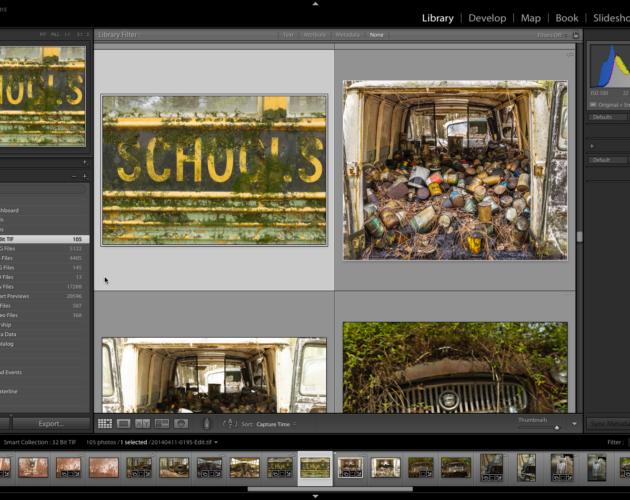Set Navigator zoom to FIT
Screen dimensions: 630x500
point(43,35)
